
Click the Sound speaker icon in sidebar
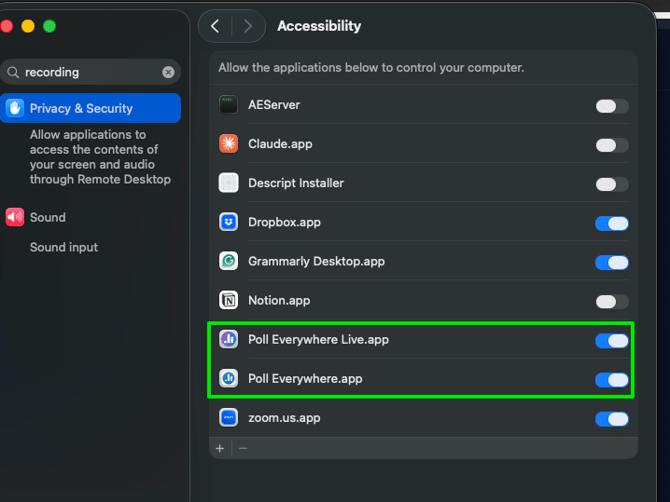[15, 217]
